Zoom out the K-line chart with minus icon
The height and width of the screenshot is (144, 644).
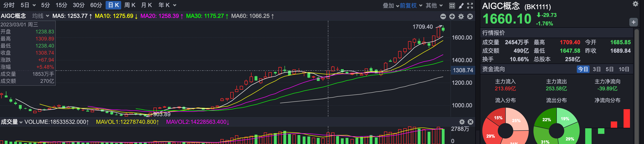(x=443, y=16)
